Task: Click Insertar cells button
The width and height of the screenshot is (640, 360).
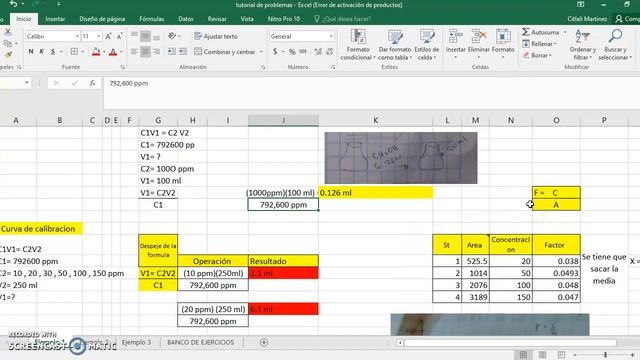Action: point(456,45)
